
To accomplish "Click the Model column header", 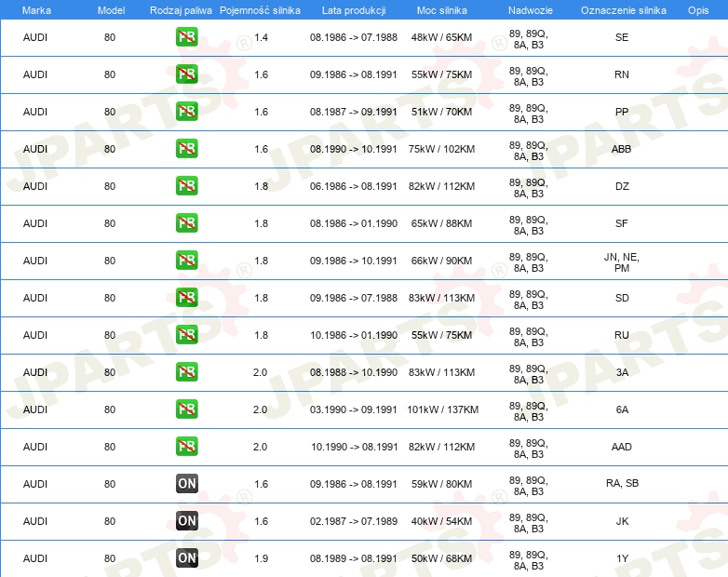I will click(111, 10).
